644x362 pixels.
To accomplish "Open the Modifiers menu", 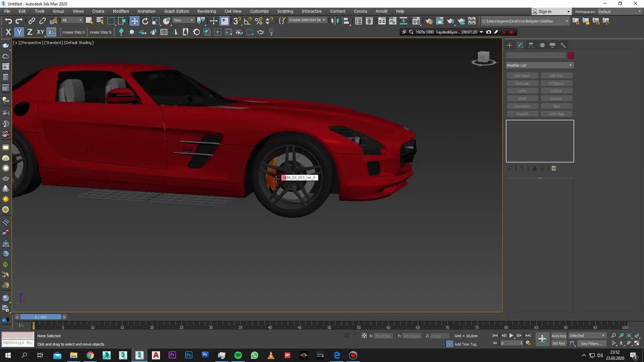I will pos(121,11).
